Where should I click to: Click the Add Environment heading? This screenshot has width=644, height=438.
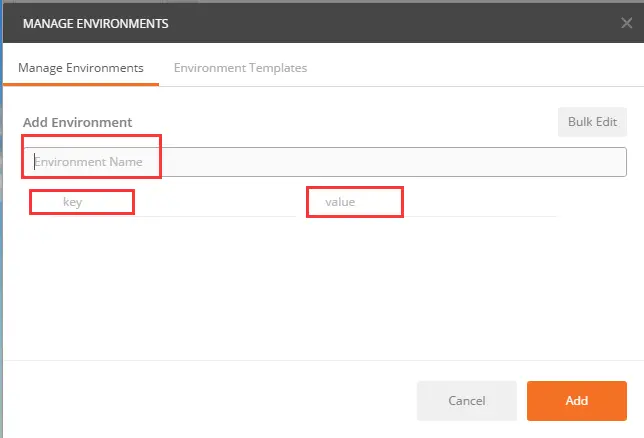[78, 122]
